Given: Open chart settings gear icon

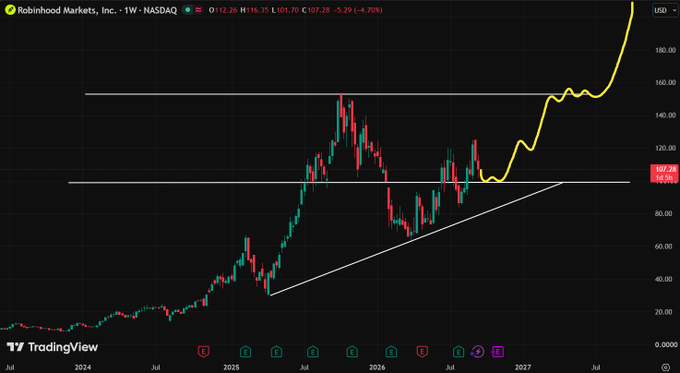Looking at the screenshot, I should (x=666, y=367).
